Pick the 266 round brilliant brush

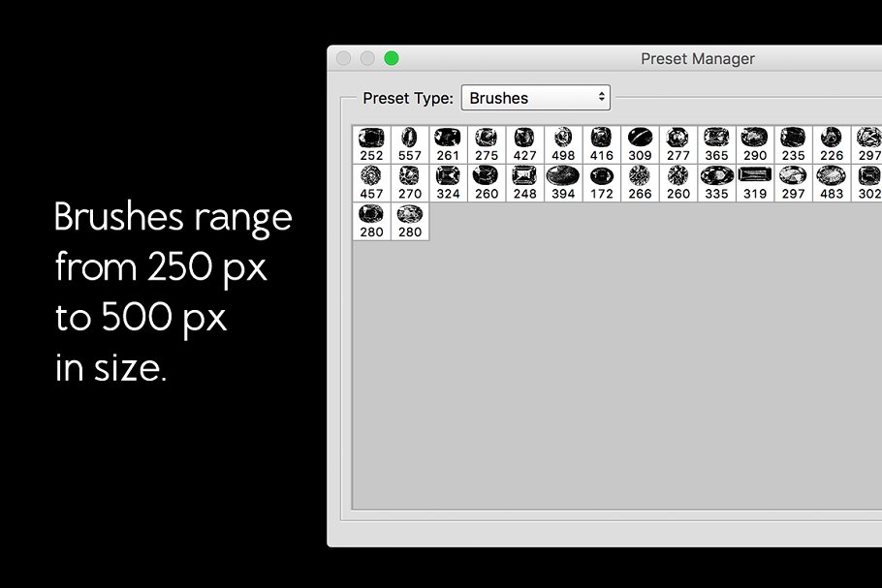640,182
